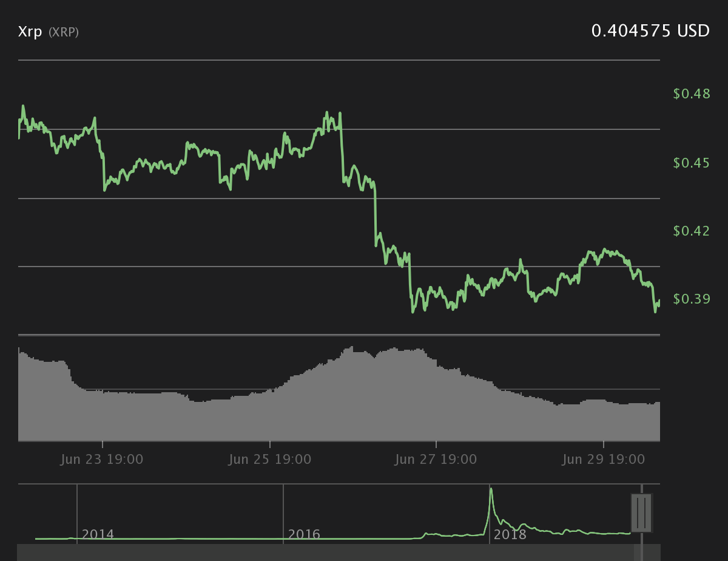
Task: Click the navigator range handle grip
Action: coord(641,513)
